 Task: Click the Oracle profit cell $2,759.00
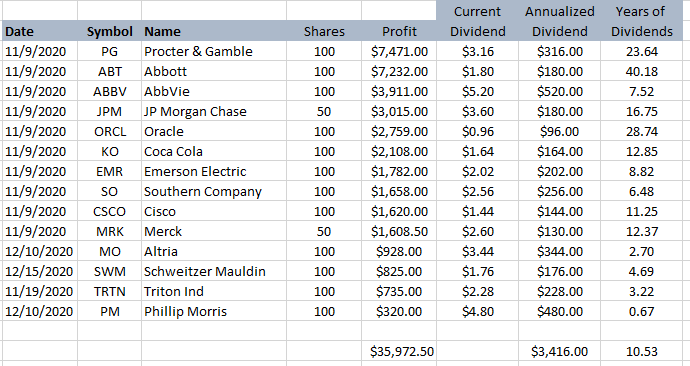pyautogui.click(x=399, y=132)
